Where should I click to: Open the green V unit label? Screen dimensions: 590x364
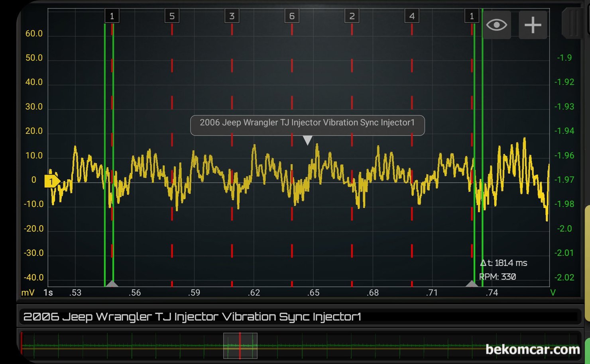point(553,293)
